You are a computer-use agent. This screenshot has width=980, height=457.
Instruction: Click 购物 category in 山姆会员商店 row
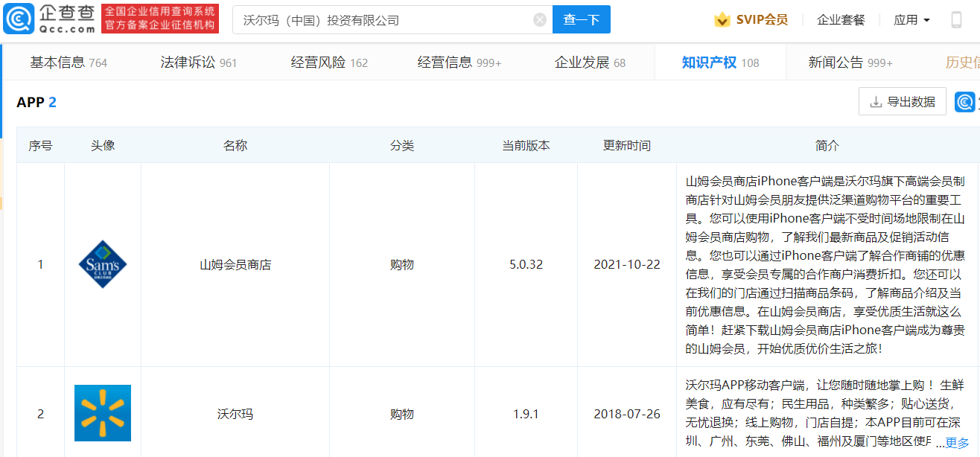402,264
